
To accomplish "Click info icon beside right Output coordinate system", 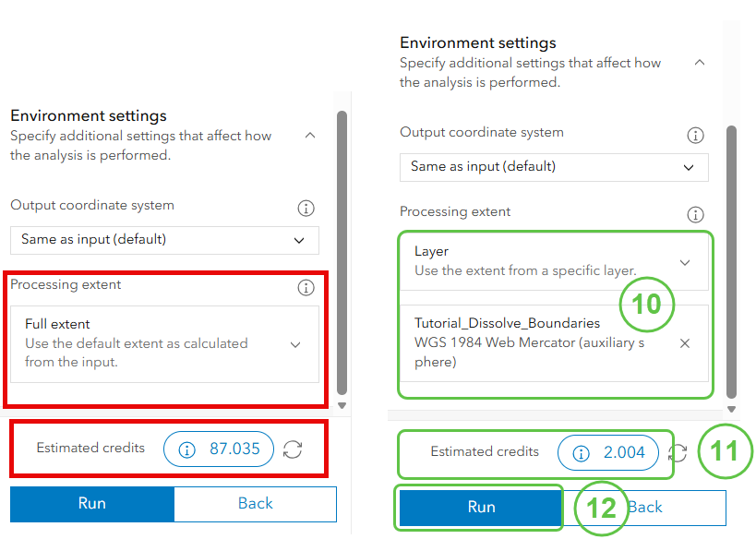I will pos(695,136).
